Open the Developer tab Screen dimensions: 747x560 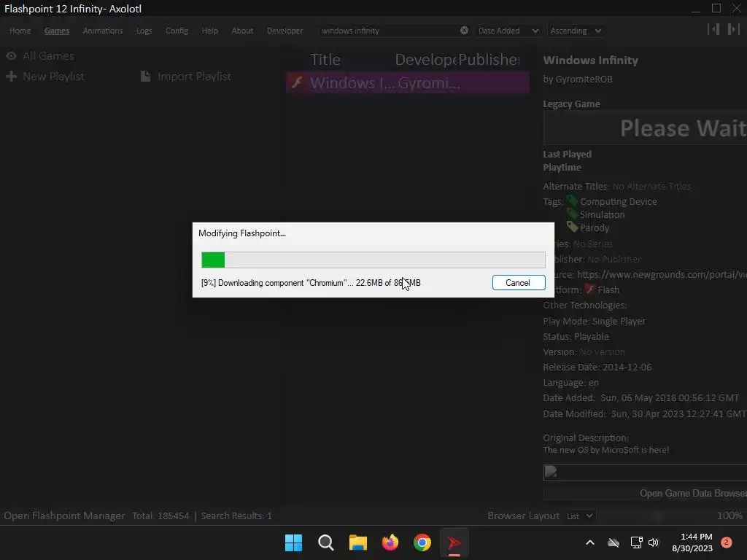point(285,31)
